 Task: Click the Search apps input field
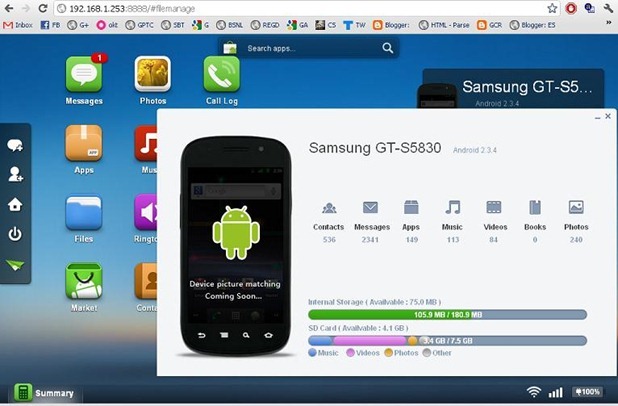point(311,48)
